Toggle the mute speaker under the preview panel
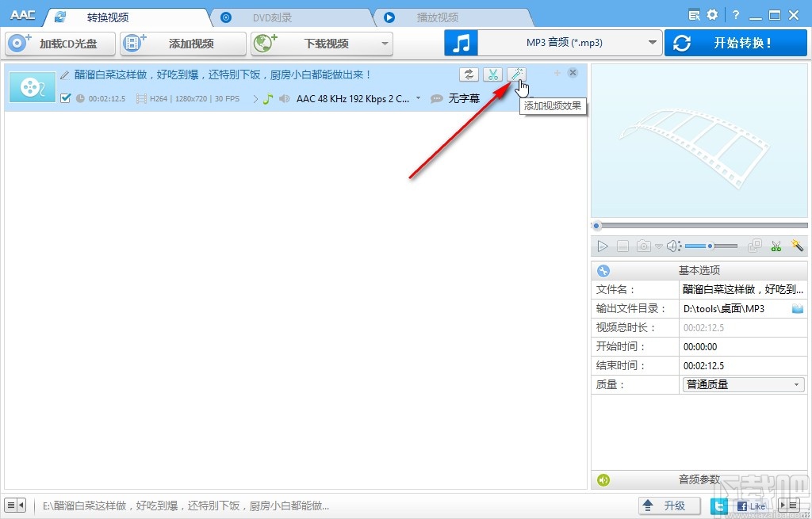The width and height of the screenshot is (812, 519). tap(672, 246)
